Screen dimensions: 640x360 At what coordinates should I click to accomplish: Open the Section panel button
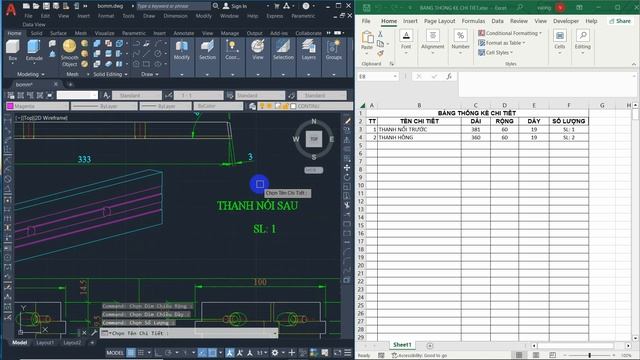pyautogui.click(x=207, y=51)
